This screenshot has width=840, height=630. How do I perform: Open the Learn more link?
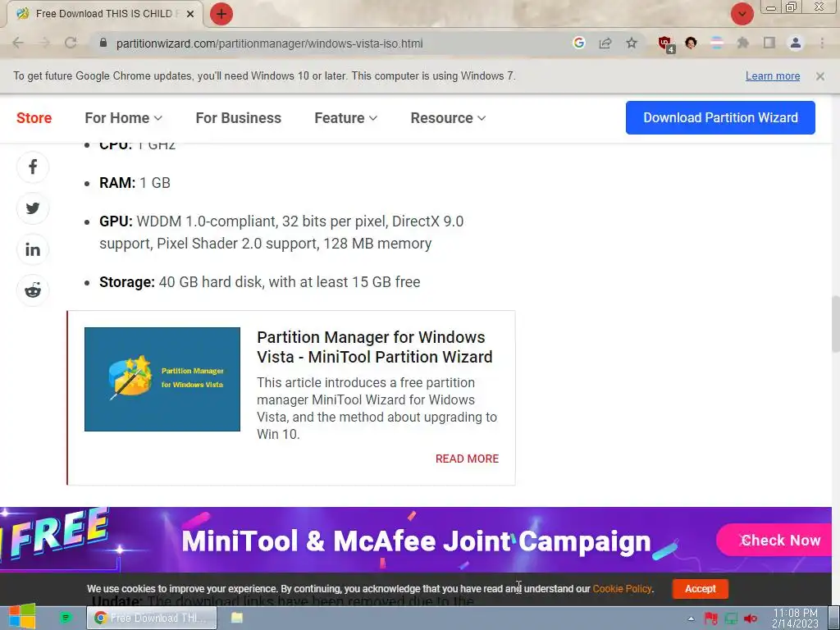point(773,76)
